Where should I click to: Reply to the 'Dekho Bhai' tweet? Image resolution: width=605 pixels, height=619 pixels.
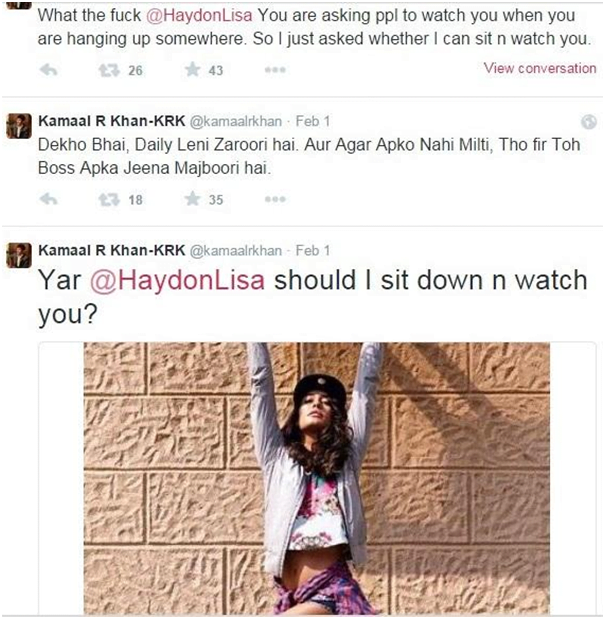49,199
